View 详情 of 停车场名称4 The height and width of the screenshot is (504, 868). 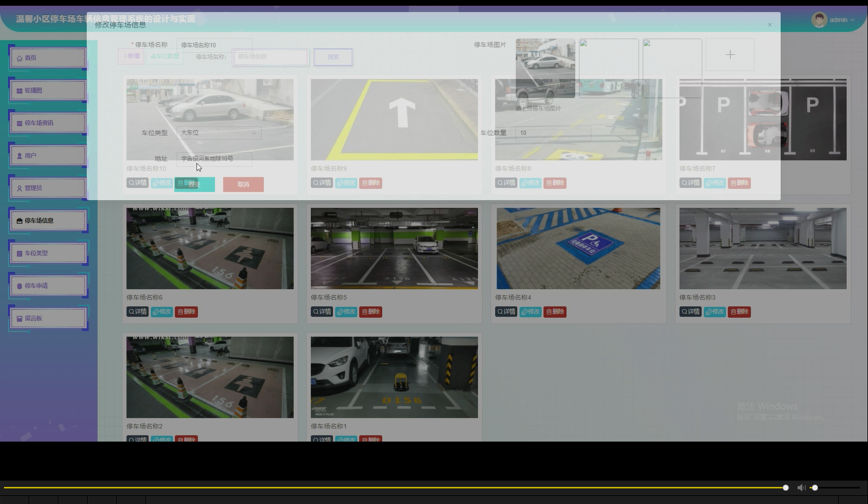coord(506,312)
